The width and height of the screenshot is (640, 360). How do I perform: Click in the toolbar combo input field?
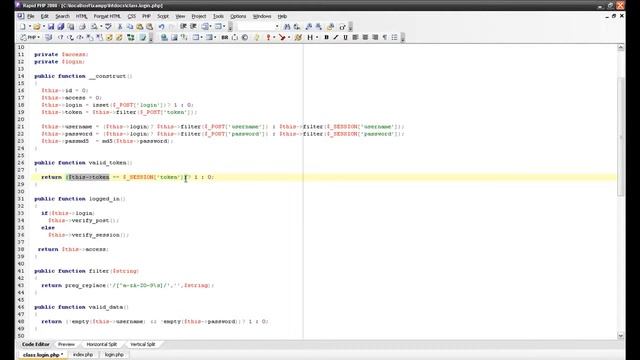[x=256, y=27]
